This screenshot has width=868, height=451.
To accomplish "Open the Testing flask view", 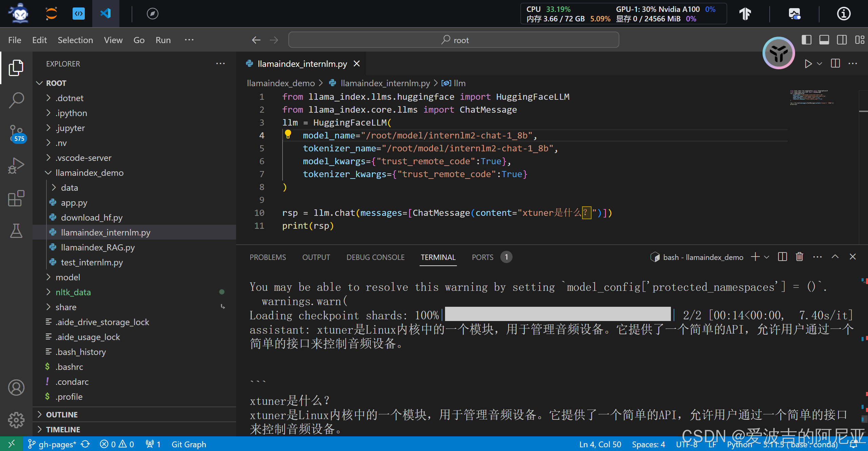I will point(16,230).
